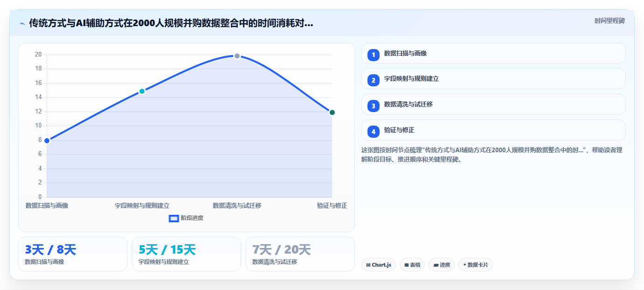Toggle the 阶段进度 legend box
This screenshot has width=644, height=290.
coord(173,218)
